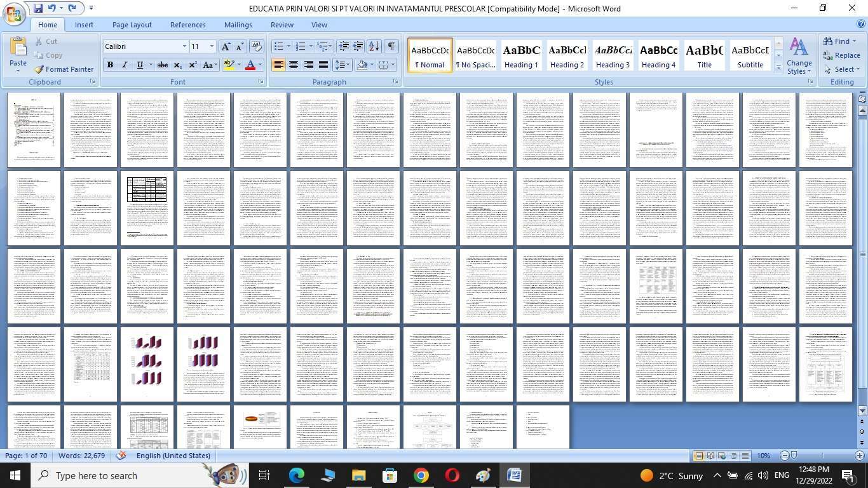The image size is (868, 488).
Task: Zoom in using the plus button
Action: pos(860,456)
